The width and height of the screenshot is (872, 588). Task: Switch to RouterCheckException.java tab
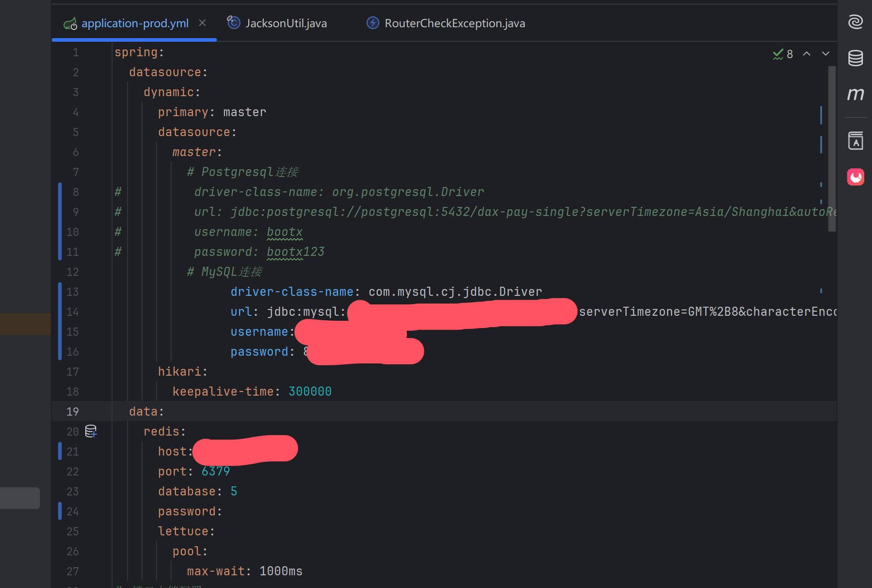click(x=455, y=23)
